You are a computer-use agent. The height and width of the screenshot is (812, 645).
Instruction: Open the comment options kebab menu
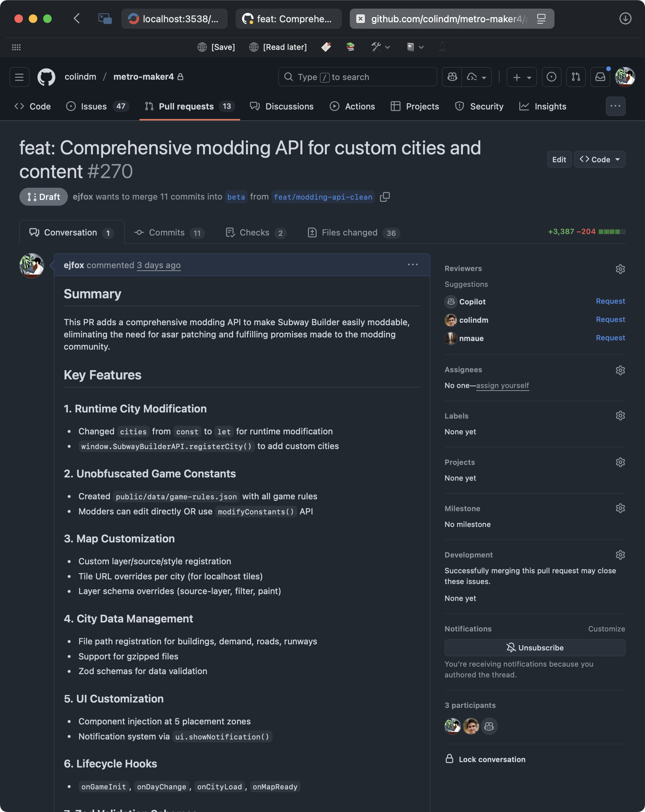tap(413, 265)
